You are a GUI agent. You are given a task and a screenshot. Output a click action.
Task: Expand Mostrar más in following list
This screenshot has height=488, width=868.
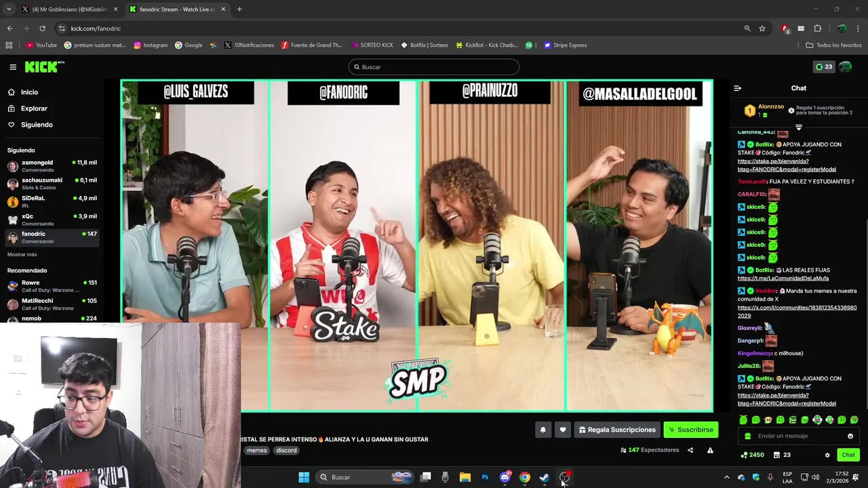[x=22, y=254]
